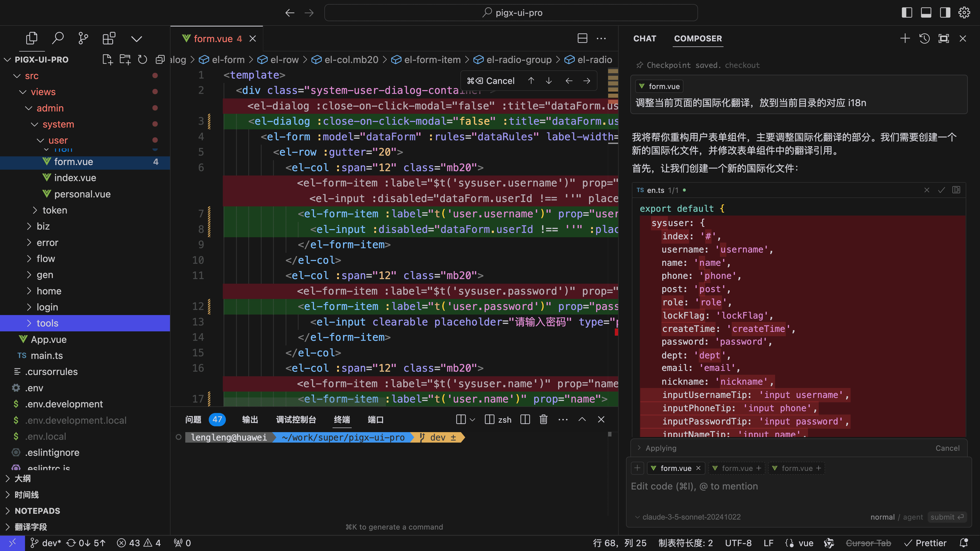Open editor more actions ellipsis
980x551 pixels.
(x=601, y=39)
